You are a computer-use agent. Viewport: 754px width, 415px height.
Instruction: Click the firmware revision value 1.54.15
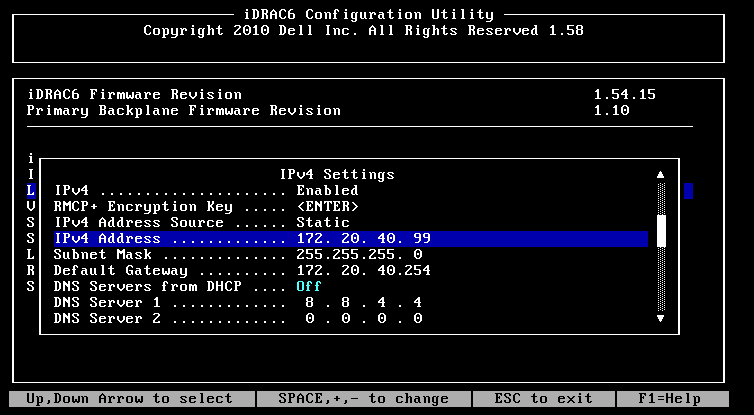click(625, 94)
